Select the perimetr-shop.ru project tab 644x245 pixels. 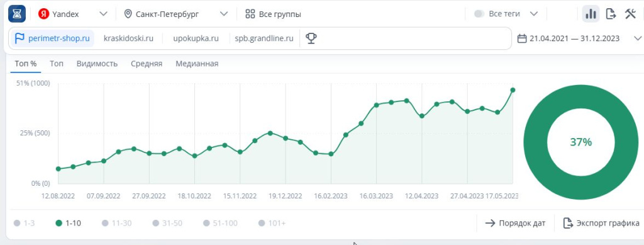[x=52, y=38]
